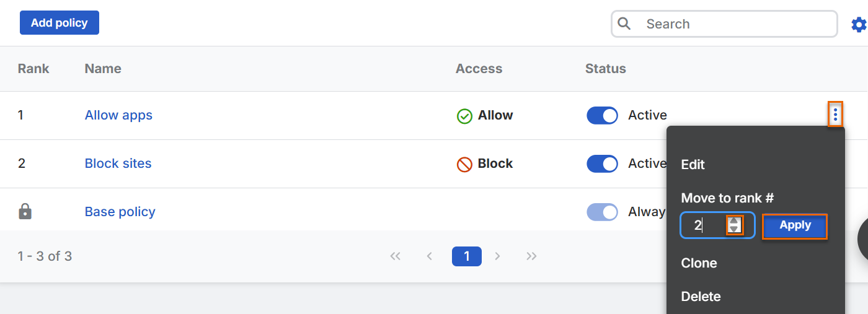Toggle Allow apps policy status switch
The image size is (868, 314).
[x=602, y=116]
